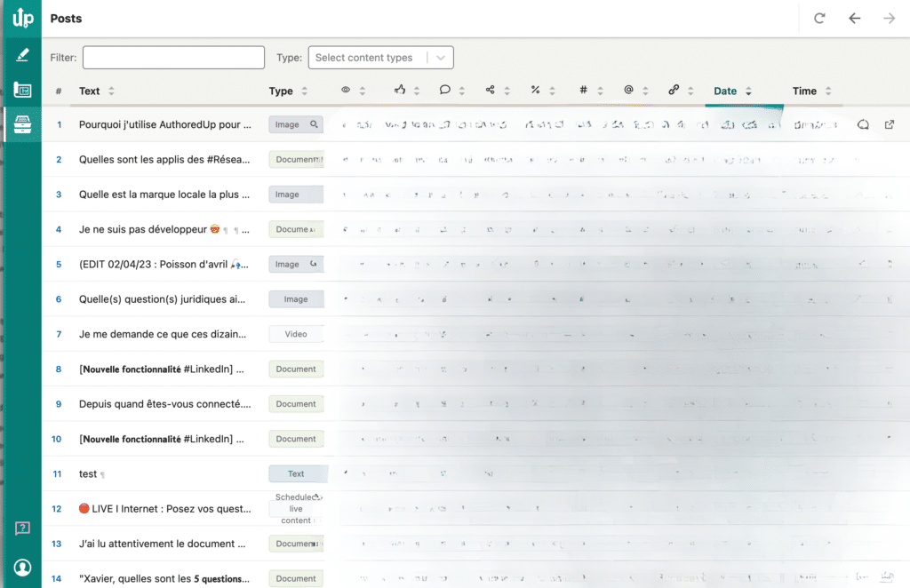
Task: Click the Filter text input field
Action: click(x=173, y=58)
